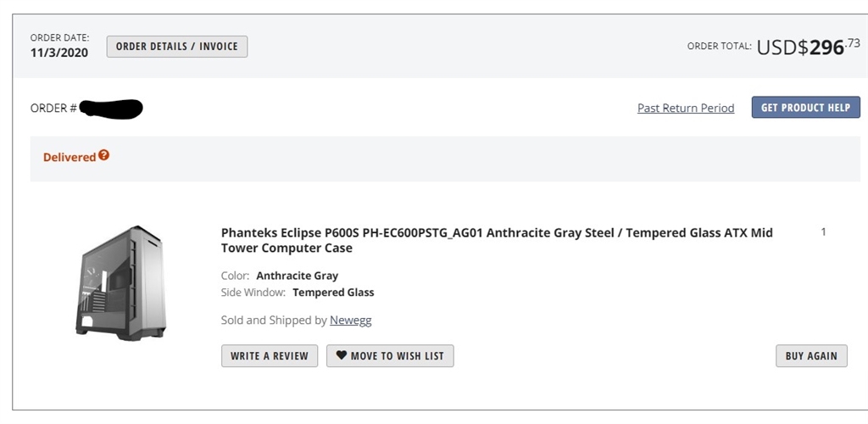Click the Phanteks case product thumbnail
This screenshot has width=868, height=424.
[x=120, y=282]
